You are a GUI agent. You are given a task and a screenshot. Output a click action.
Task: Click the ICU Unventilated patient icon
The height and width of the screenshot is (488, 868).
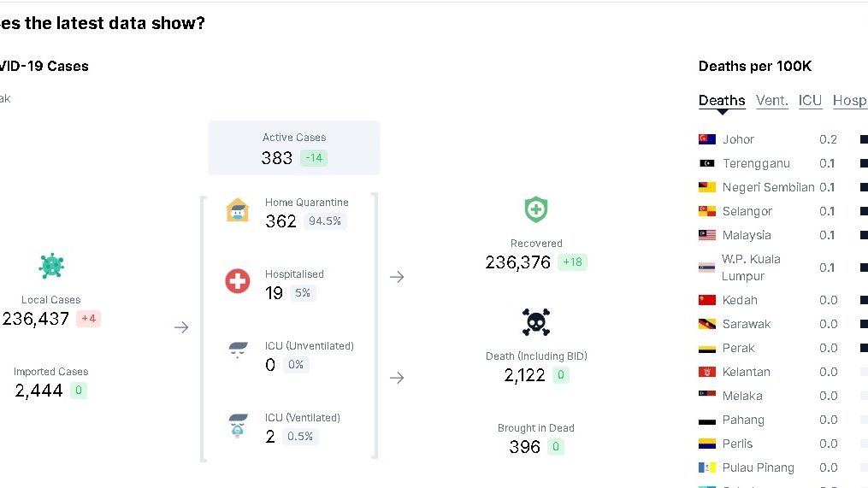238,351
